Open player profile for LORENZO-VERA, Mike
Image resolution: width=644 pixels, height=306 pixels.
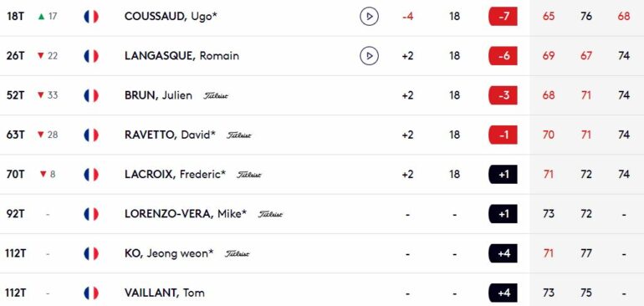coord(186,214)
